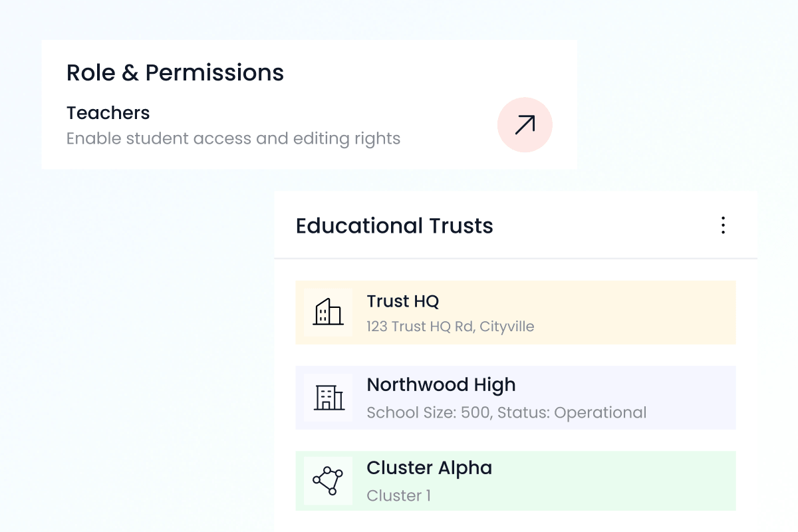
Task: Click the diagonal arrow in the pink circle
Action: 525,124
